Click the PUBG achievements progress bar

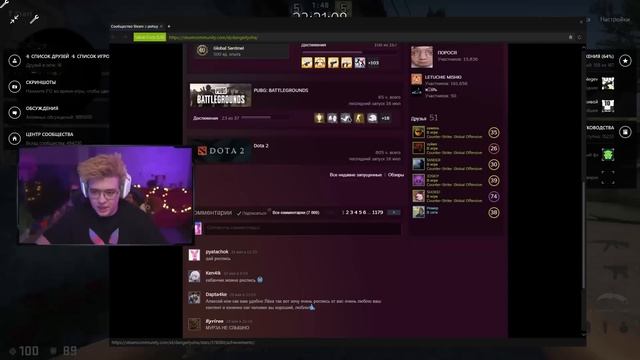pos(264,118)
